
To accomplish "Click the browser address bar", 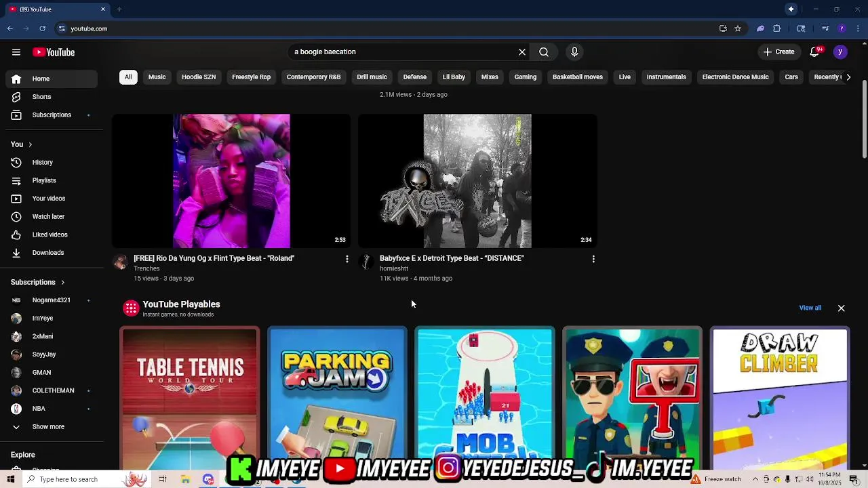I will 390,28.
